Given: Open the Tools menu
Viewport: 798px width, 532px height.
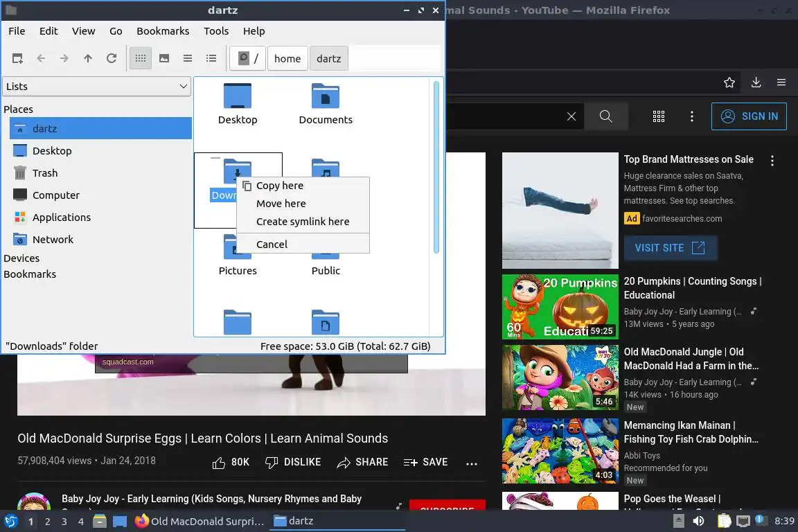Looking at the screenshot, I should [216, 31].
